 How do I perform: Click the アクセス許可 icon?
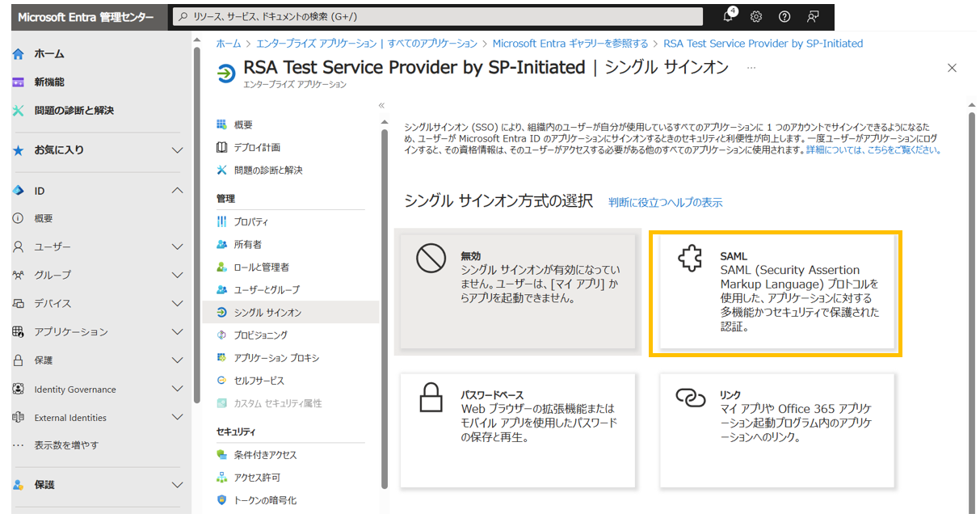pyautogui.click(x=222, y=478)
